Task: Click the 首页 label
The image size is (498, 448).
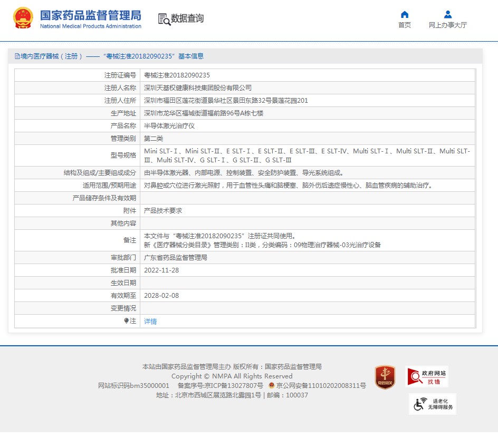Action: 404,25
